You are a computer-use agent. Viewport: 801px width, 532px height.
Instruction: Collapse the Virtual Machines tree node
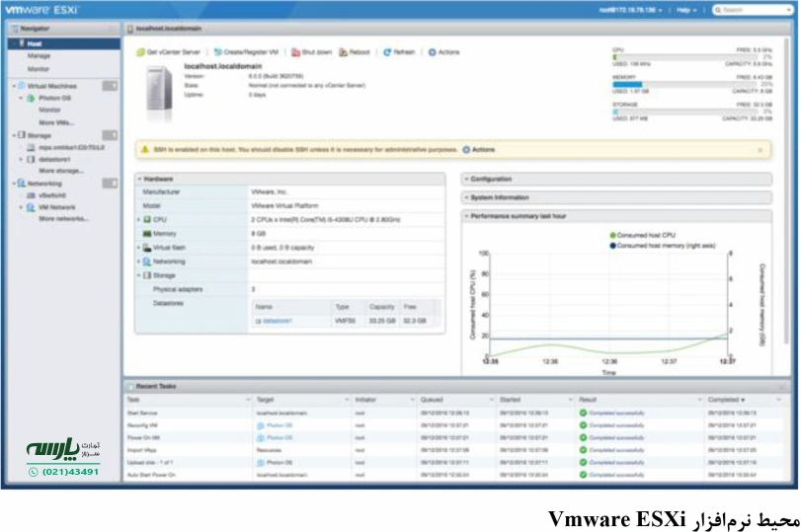[x=14, y=86]
